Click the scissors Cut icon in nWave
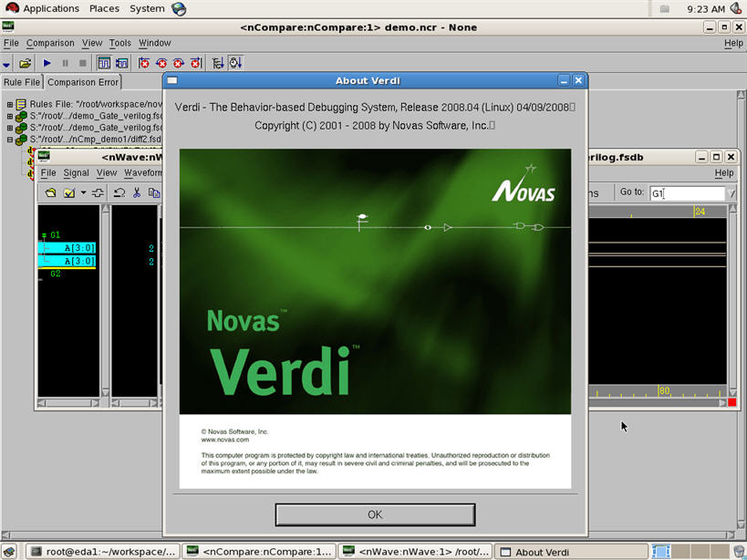Screen dimensions: 747x560 tap(137, 192)
